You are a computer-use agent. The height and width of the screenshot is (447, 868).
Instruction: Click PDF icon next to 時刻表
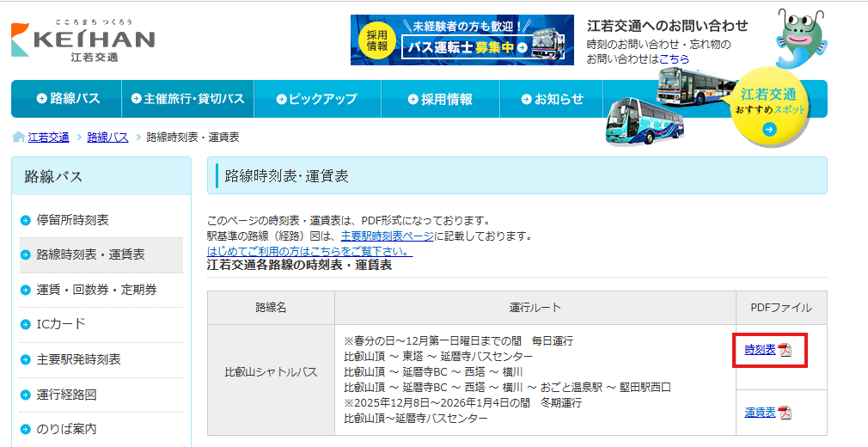(785, 350)
